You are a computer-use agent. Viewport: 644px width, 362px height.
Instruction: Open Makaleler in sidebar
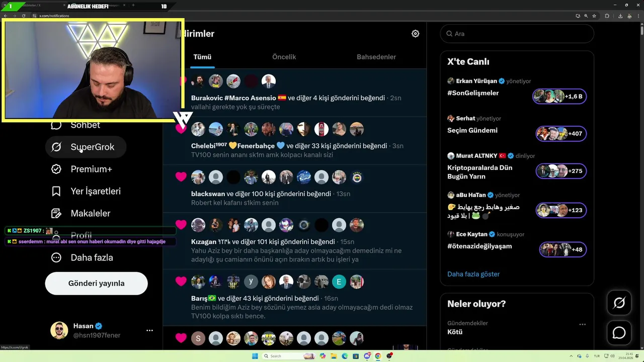pos(80,213)
